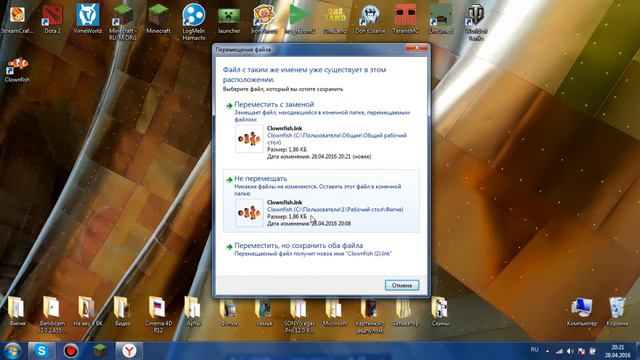
Task: Show hidden tray icons arrow
Action: click(x=548, y=351)
